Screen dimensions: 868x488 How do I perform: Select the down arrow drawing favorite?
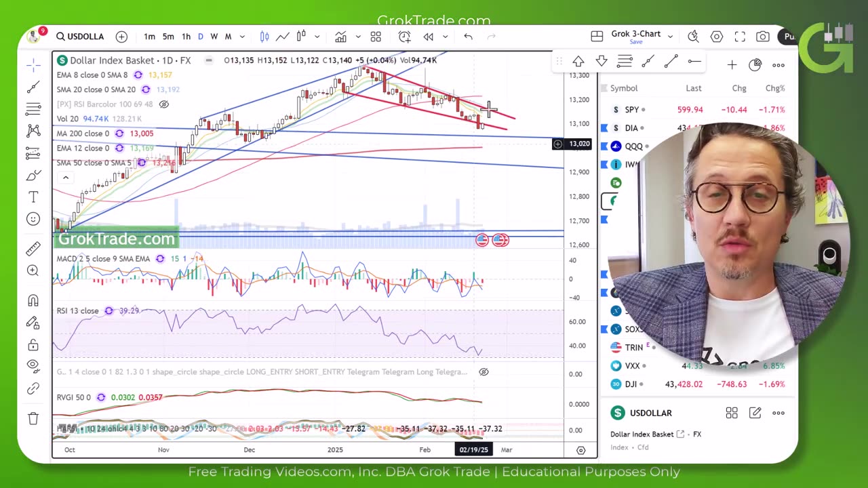(x=601, y=62)
